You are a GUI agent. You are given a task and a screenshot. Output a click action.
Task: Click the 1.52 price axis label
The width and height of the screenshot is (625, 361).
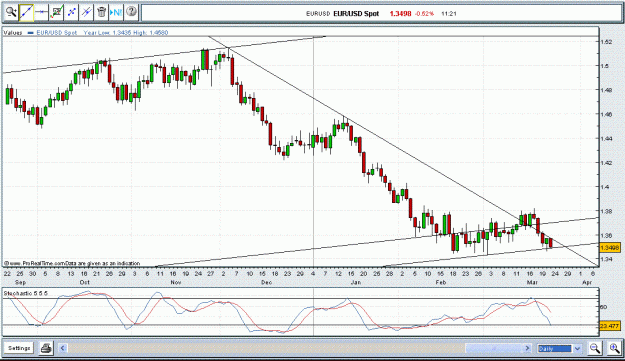point(607,41)
